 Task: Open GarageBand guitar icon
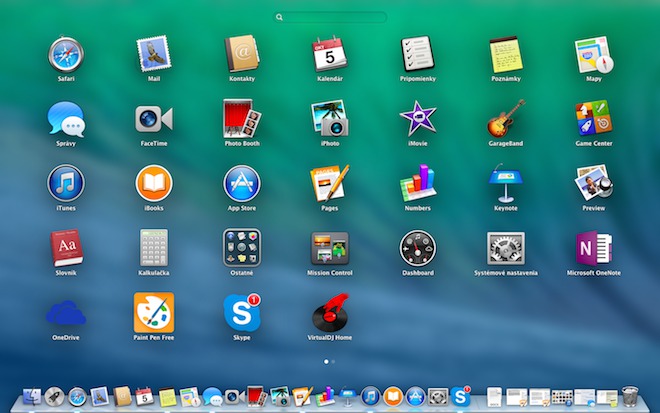click(506, 119)
